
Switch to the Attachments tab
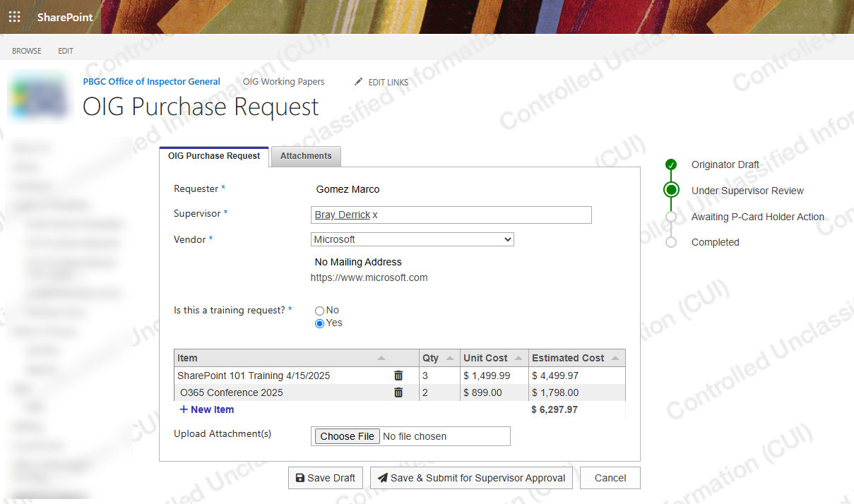click(306, 156)
